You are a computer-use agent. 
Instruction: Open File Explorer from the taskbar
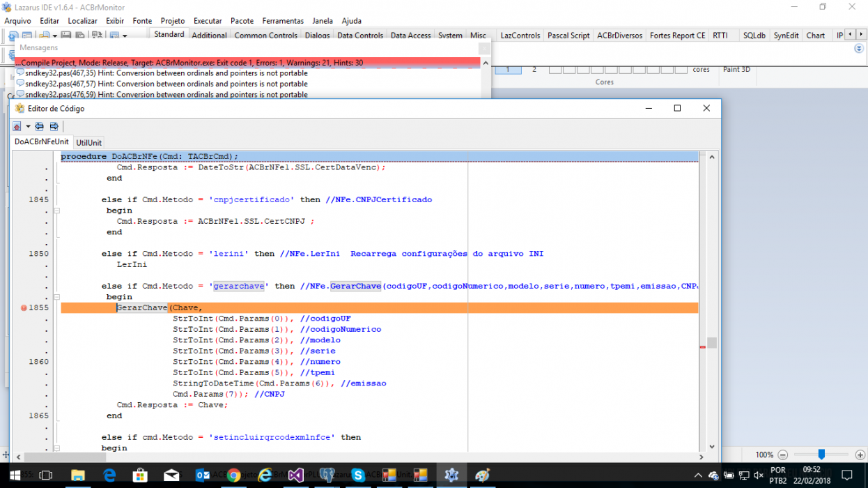78,475
